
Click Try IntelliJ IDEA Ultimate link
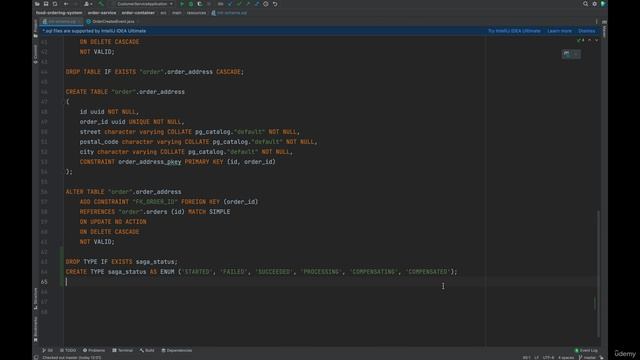[x=514, y=31]
